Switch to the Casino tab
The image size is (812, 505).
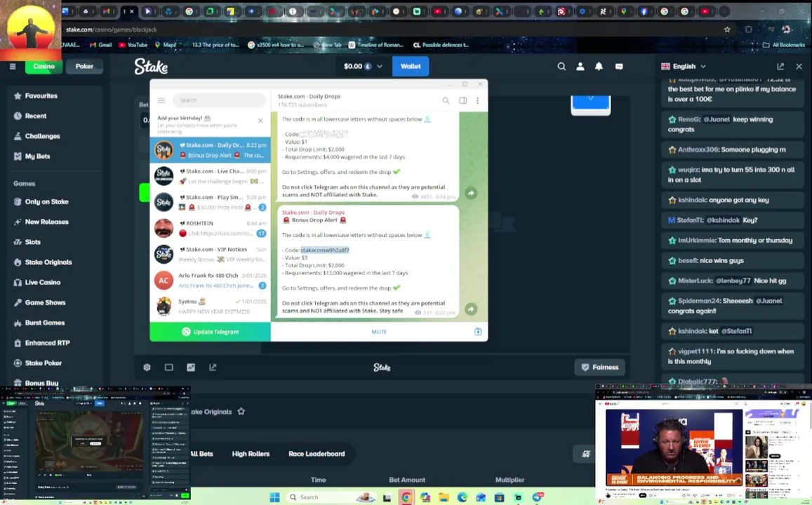coord(44,66)
